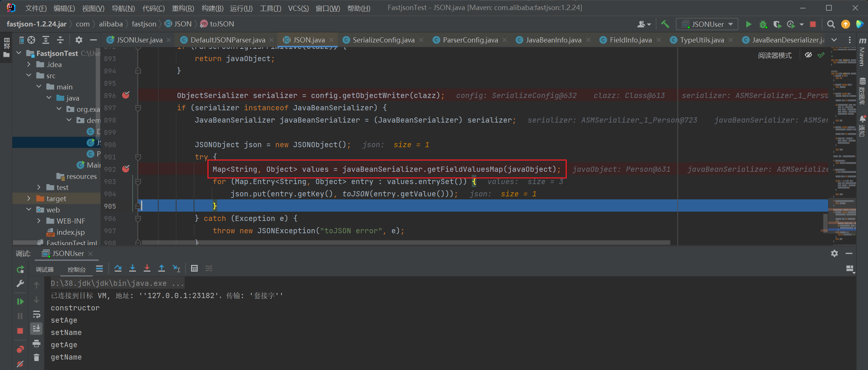Stop the process from the top toolbar
Image resolution: width=868 pixels, height=370 pixels.
[813, 24]
